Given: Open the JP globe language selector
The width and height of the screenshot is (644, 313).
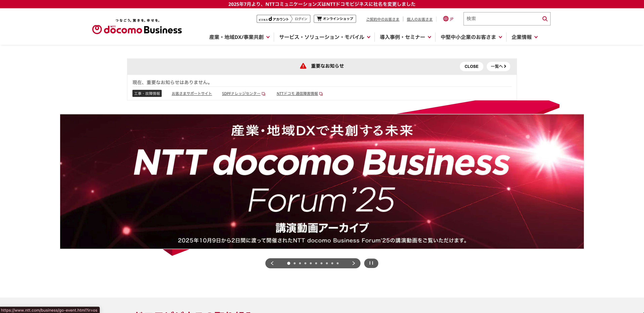Looking at the screenshot, I should coord(448,19).
